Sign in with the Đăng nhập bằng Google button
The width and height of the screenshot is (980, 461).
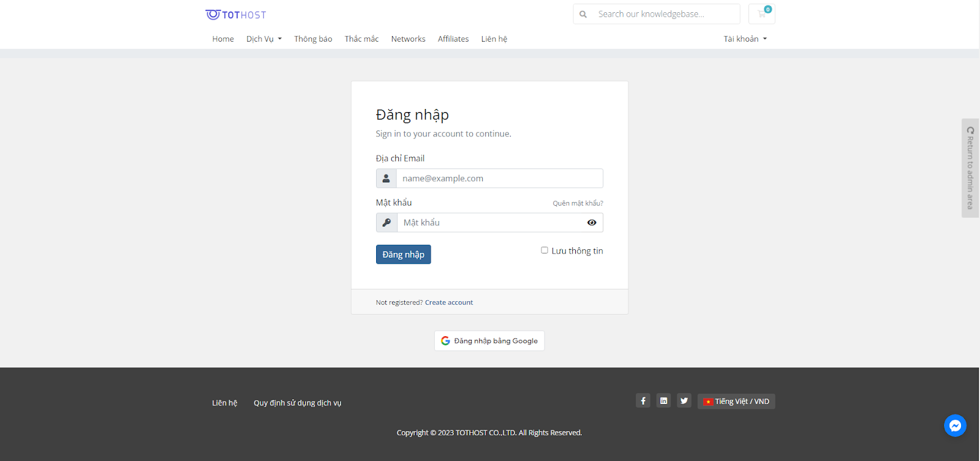click(489, 341)
